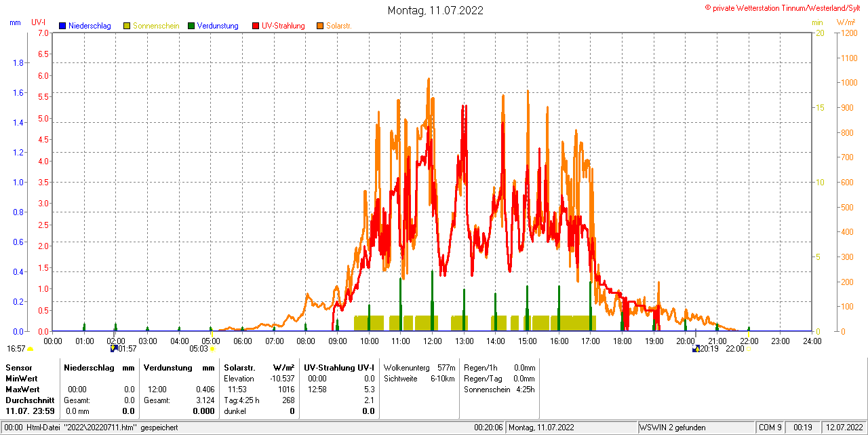Click the UV-Strahlung UV-I column header in table
This screenshot has height=435, width=868.
point(339,367)
